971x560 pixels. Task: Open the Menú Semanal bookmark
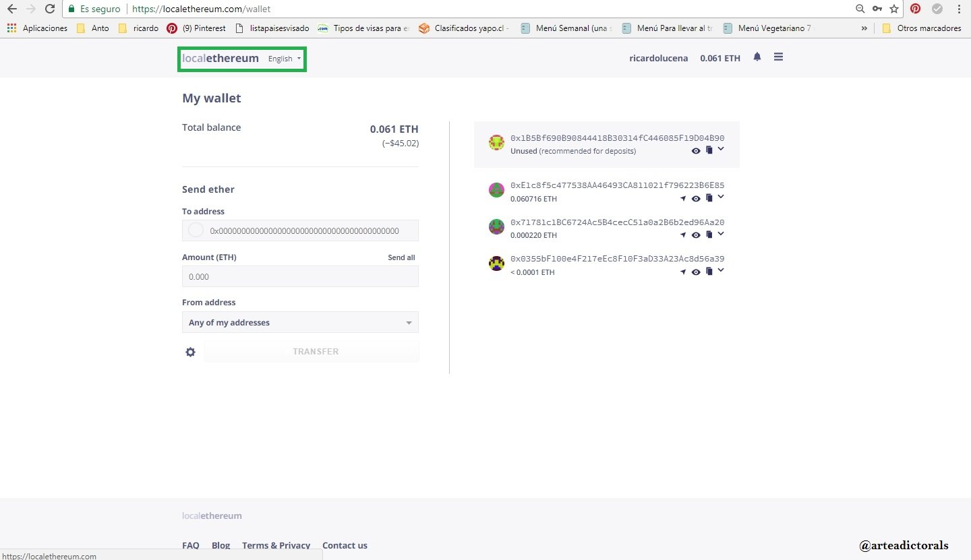(566, 28)
